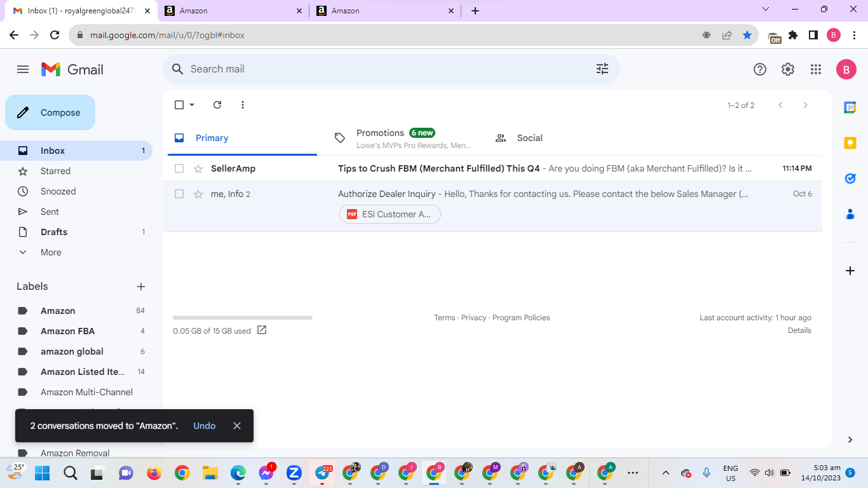Open Google Contacts side panel
Viewport: 868px width, 488px height.
click(x=850, y=214)
